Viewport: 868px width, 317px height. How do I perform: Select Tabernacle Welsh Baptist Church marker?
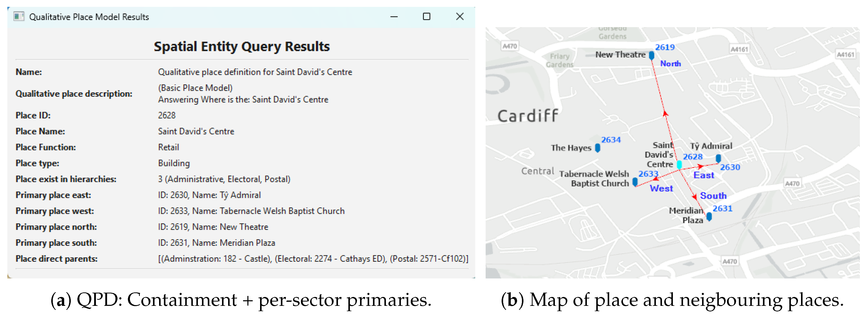pos(635,182)
